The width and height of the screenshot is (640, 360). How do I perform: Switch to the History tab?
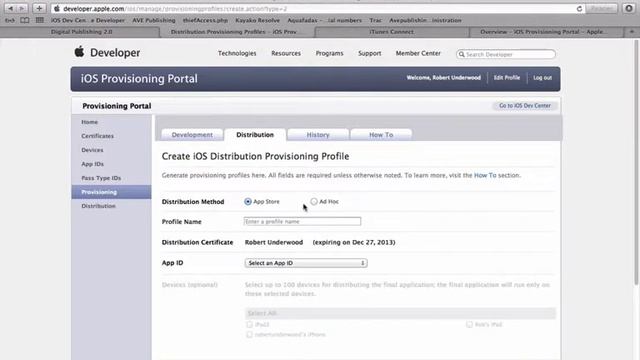[x=318, y=135]
